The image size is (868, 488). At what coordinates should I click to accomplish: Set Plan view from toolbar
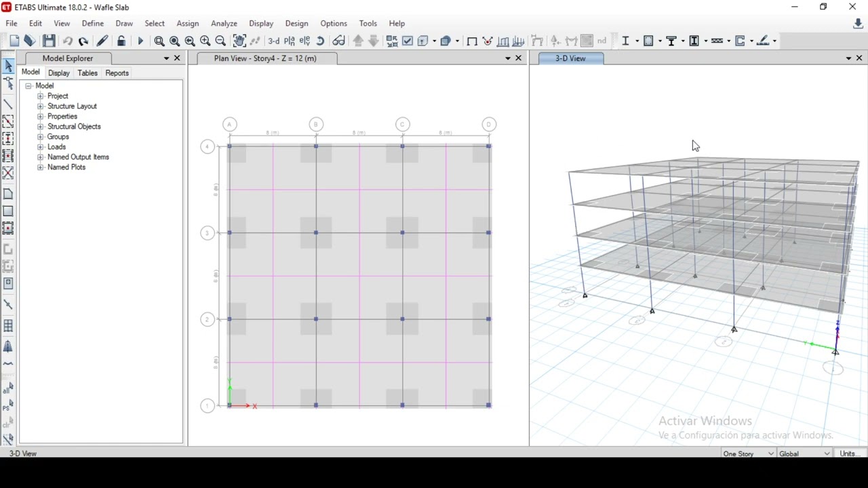tap(290, 41)
